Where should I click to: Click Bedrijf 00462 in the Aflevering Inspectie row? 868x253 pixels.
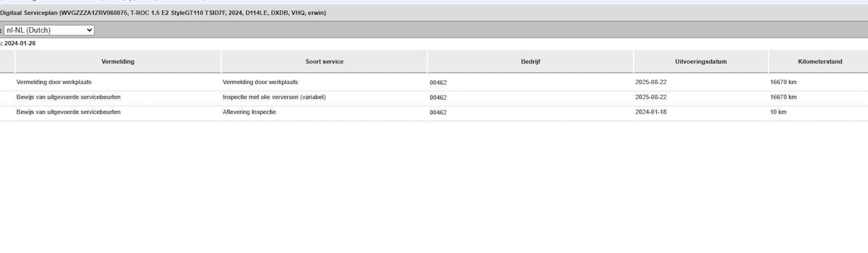438,112
